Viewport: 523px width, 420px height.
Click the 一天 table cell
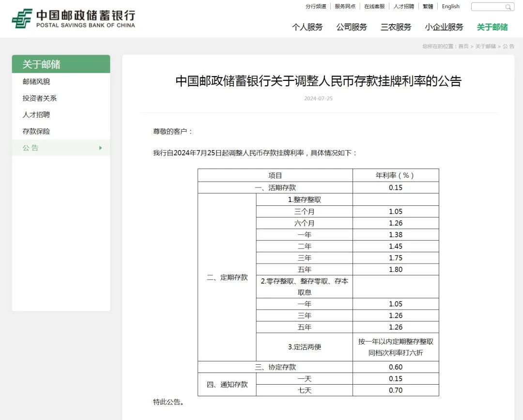[x=305, y=379]
